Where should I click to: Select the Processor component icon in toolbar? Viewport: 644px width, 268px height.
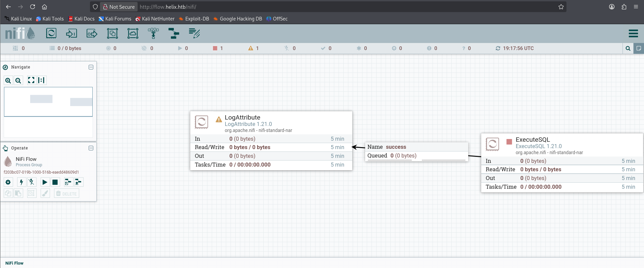coord(51,33)
